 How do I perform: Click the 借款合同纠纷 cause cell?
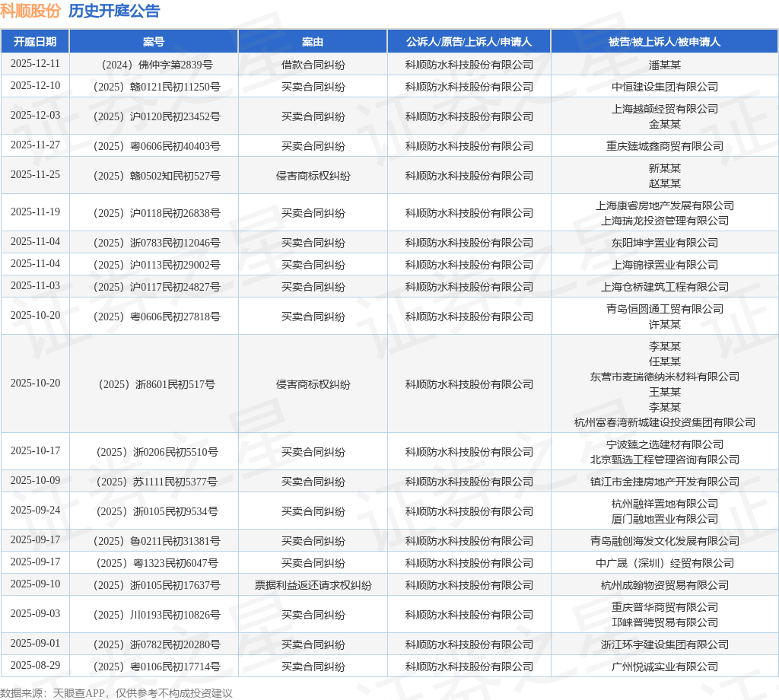[x=313, y=65]
